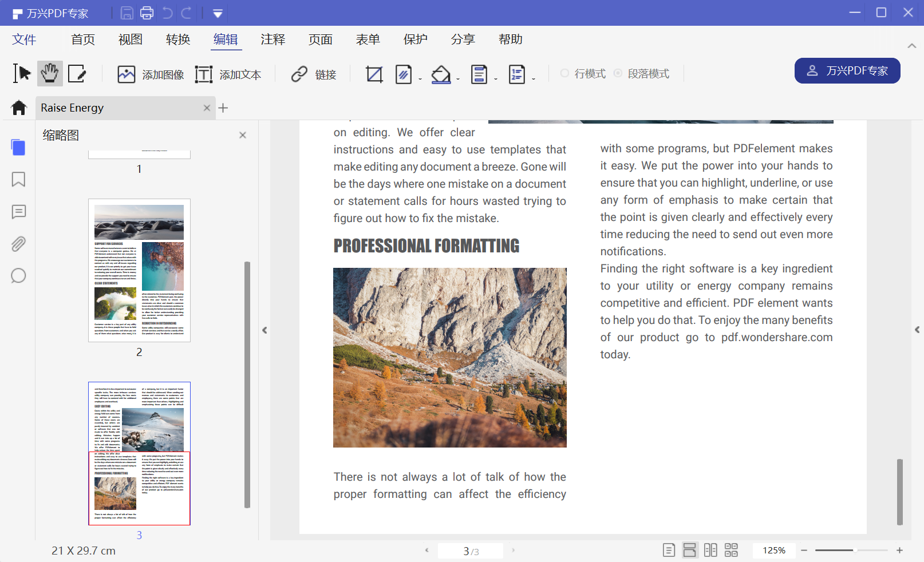Screen dimensions: 924x562
Task: Click the Link (链接) tool
Action: click(x=313, y=74)
